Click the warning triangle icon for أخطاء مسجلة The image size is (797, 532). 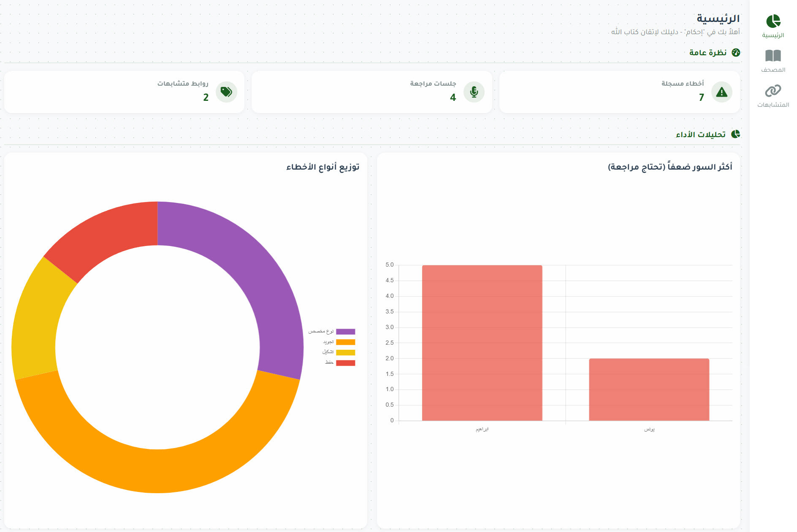click(x=721, y=92)
